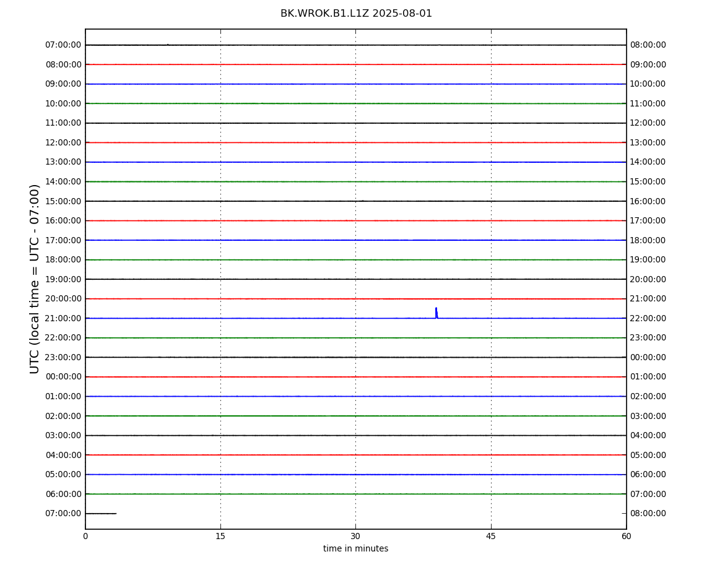Select left-axis label 00:00:00

pos(64,377)
